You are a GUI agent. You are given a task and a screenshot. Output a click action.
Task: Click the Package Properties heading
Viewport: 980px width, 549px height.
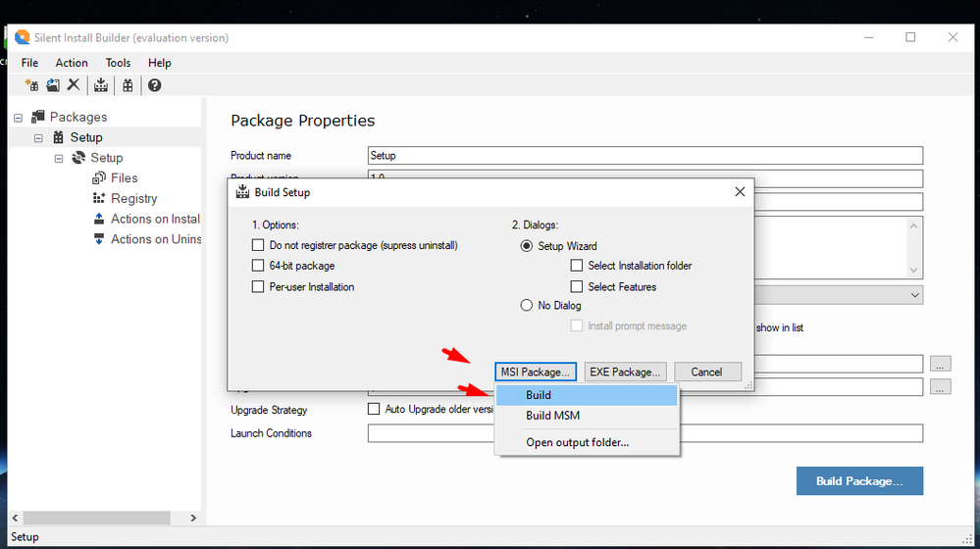302,121
